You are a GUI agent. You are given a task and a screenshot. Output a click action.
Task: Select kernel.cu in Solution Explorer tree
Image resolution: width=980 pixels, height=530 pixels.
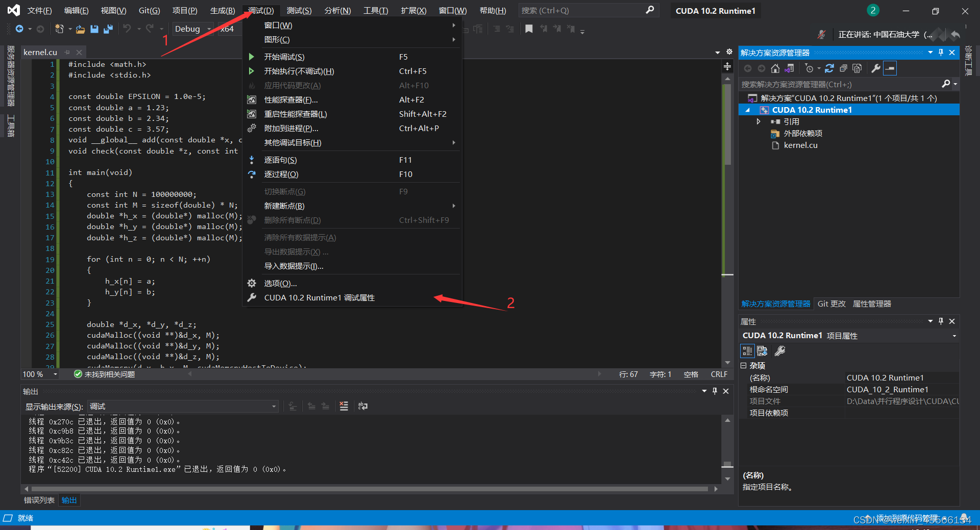click(800, 145)
